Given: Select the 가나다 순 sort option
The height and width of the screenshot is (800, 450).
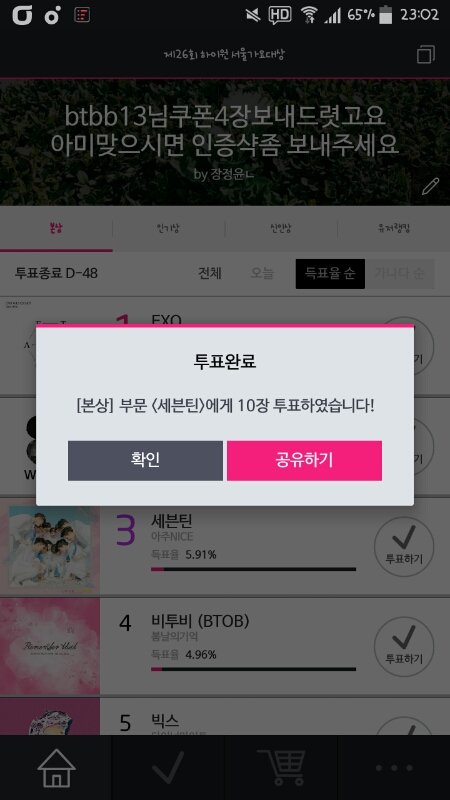Looking at the screenshot, I should [x=399, y=273].
